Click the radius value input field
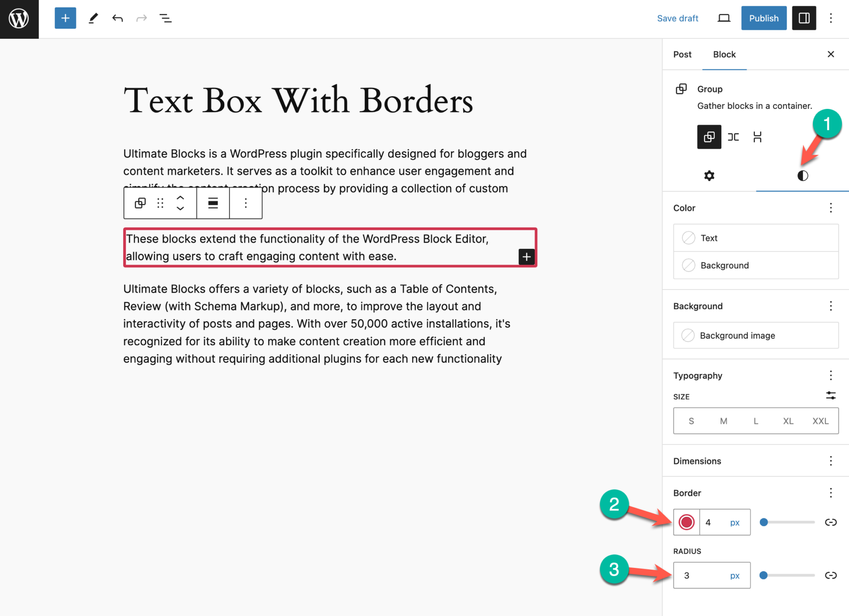The height and width of the screenshot is (616, 849). pyautogui.click(x=696, y=575)
